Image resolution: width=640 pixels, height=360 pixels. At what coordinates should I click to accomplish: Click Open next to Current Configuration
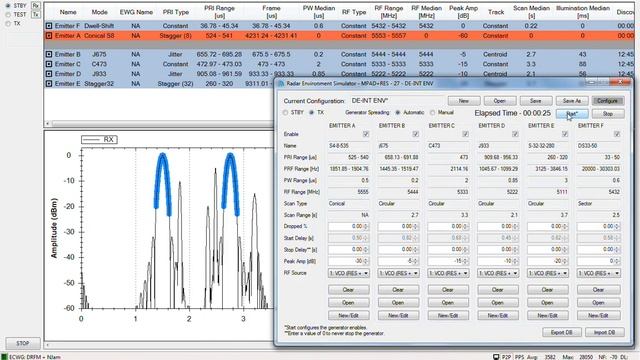point(500,101)
